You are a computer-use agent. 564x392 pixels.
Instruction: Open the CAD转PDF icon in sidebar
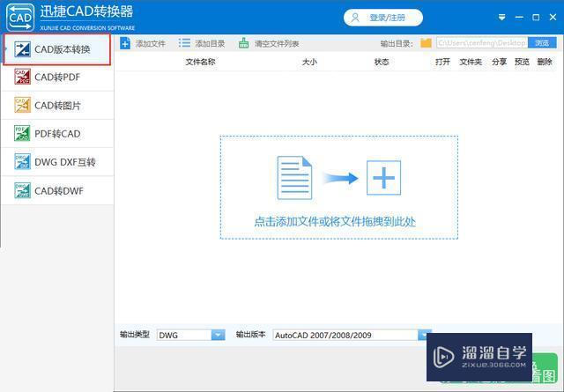(22, 77)
